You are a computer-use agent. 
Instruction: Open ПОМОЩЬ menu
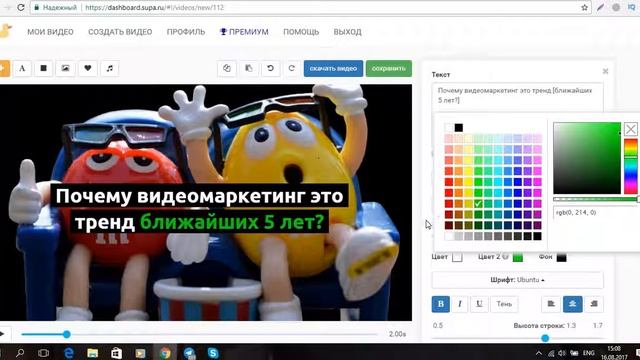(x=301, y=32)
